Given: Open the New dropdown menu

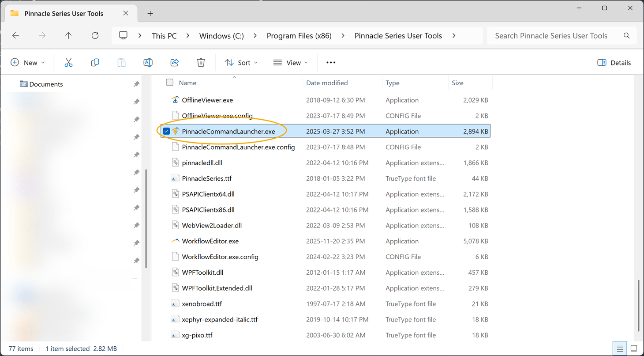Looking at the screenshot, I should 27,63.
